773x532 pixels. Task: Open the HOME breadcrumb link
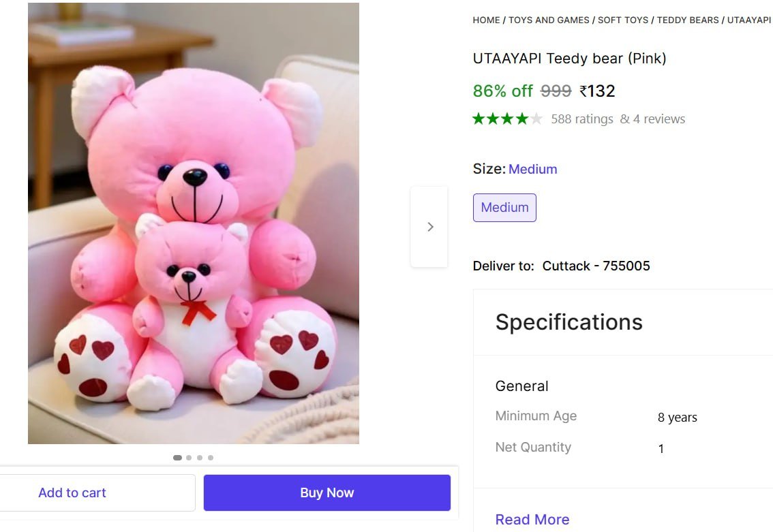pos(486,20)
